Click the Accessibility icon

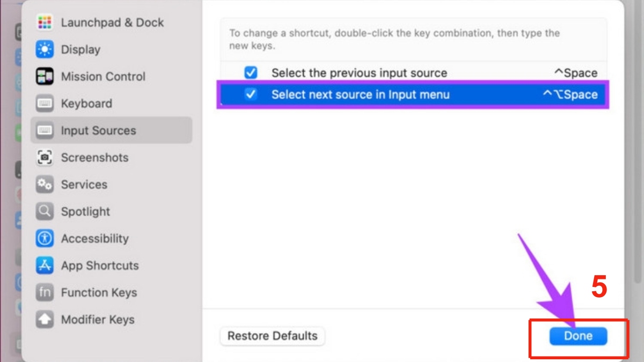45,238
